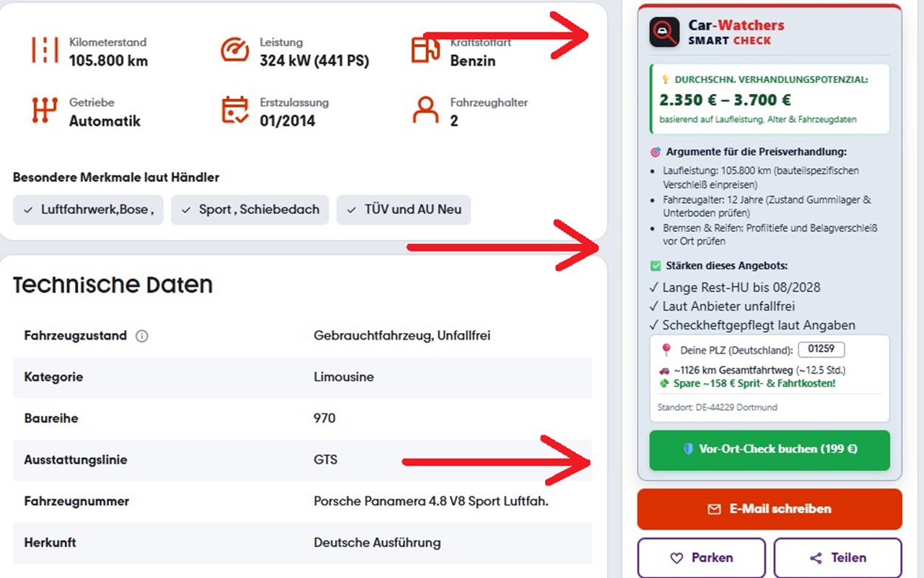Image resolution: width=924 pixels, height=578 pixels.
Task: Click the Baureihe value 970
Action: tap(325, 418)
